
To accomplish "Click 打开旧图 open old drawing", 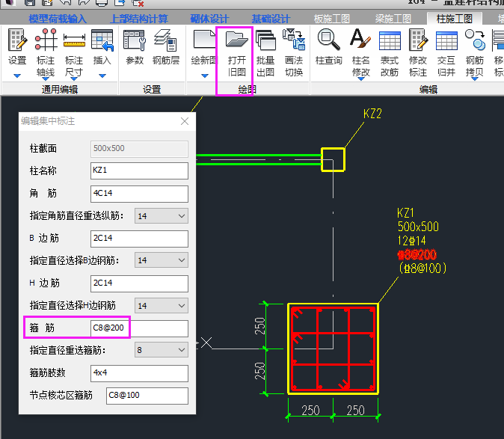I will click(237, 53).
